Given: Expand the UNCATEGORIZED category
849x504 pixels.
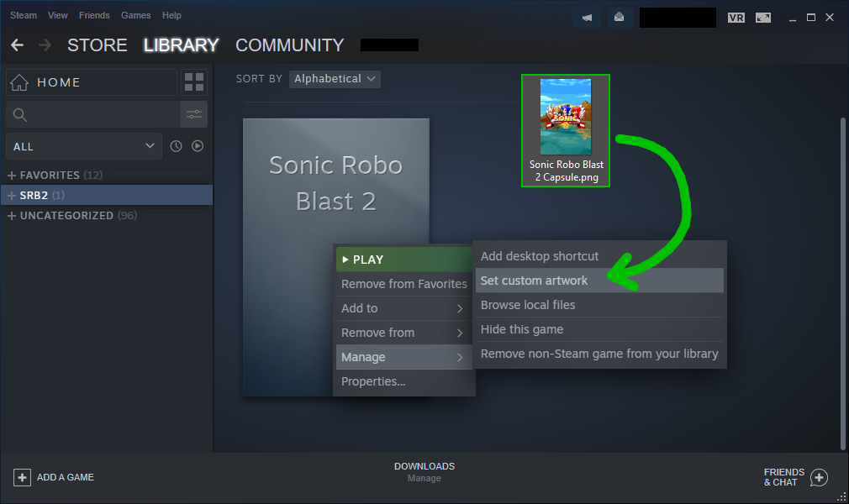Looking at the screenshot, I should [12, 215].
